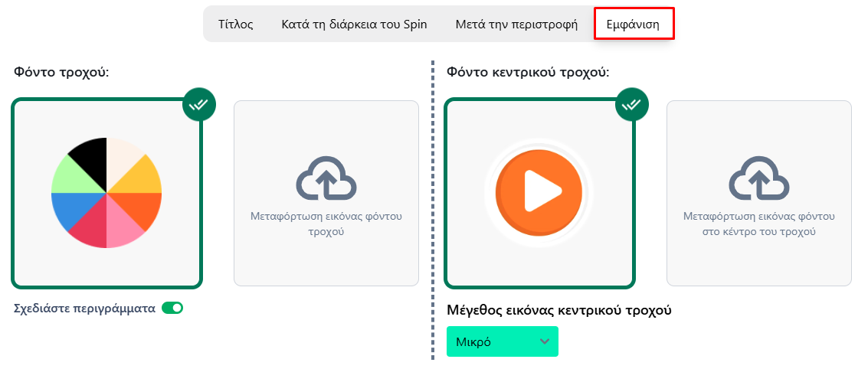Click the Φόντο τροχού heading
Image resolution: width=868 pixels, height=369 pixels.
click(61, 71)
